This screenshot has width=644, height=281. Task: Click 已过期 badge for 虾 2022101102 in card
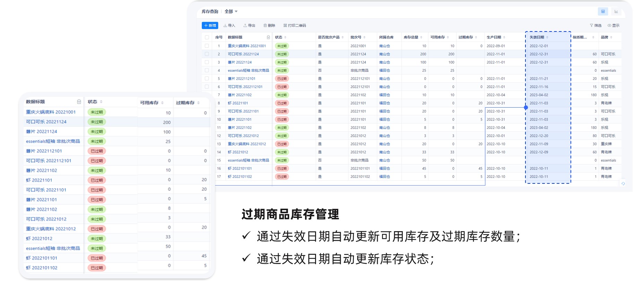(x=97, y=268)
